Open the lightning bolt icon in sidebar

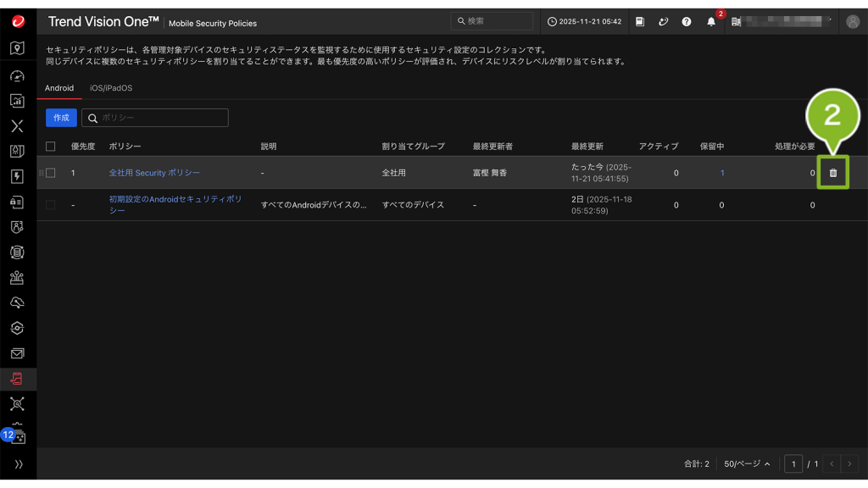(18, 176)
